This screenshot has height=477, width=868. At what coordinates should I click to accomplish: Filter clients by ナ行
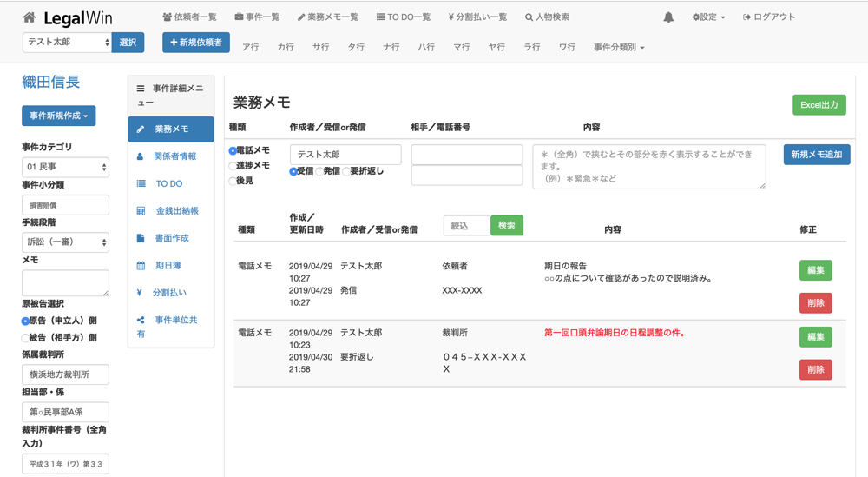[x=391, y=47]
